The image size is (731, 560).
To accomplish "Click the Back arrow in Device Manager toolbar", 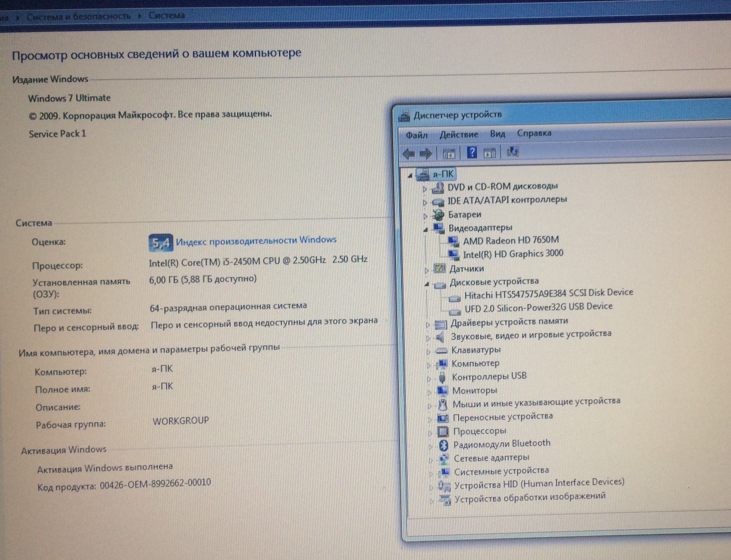I will (x=408, y=154).
